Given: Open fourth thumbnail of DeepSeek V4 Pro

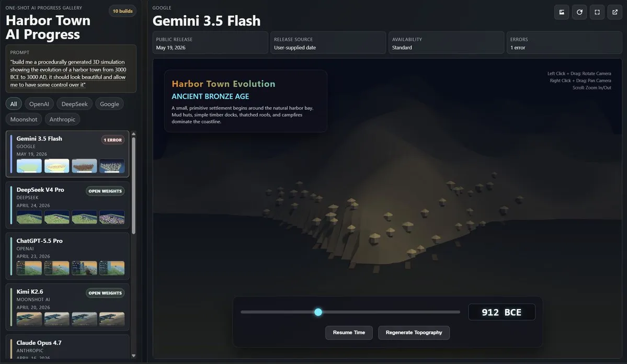Looking at the screenshot, I should 112,217.
